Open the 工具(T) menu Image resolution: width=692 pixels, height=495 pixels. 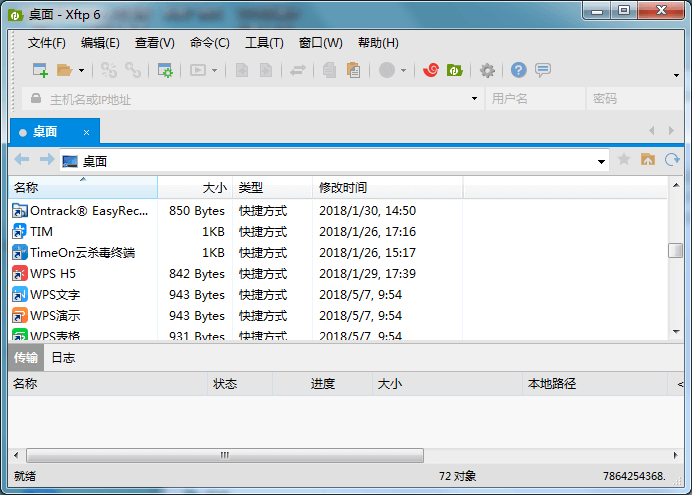[264, 43]
